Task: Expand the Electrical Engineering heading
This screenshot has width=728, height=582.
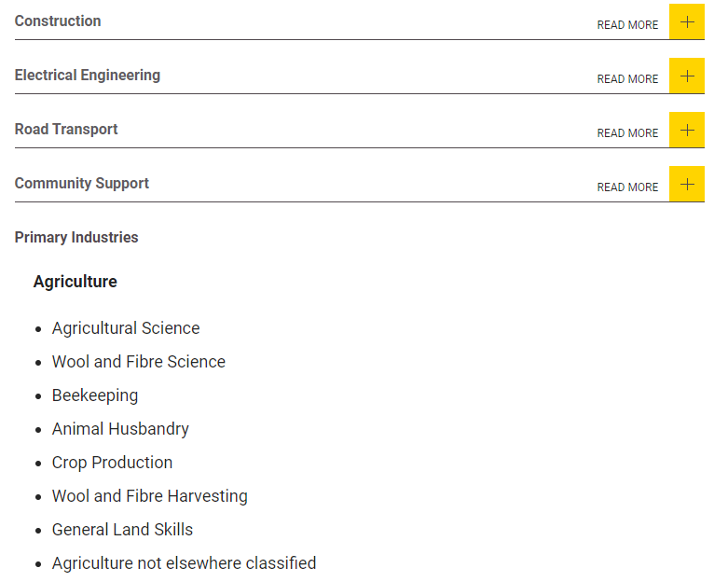Action: 88,76
